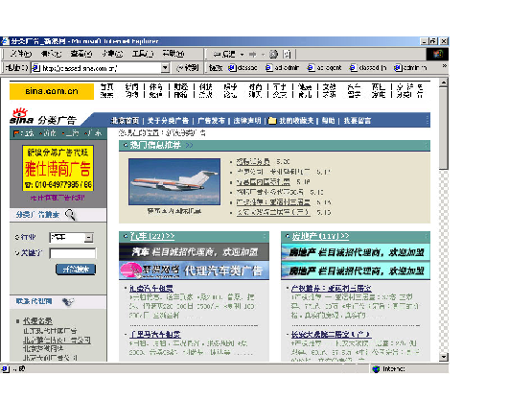Open the 工具 (Tools) menu
532x400 pixels.
(x=143, y=54)
